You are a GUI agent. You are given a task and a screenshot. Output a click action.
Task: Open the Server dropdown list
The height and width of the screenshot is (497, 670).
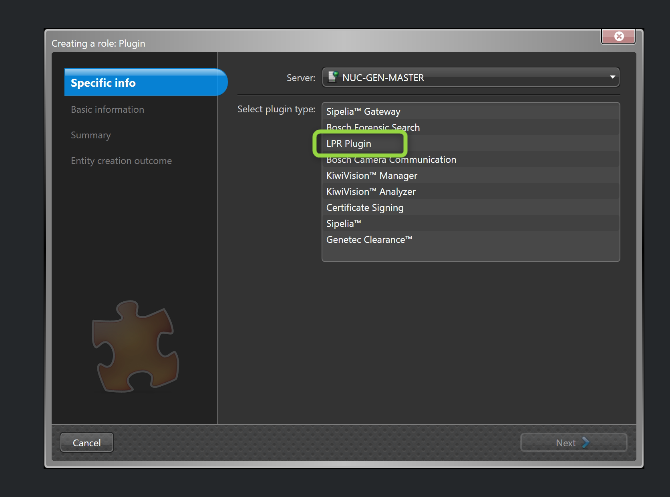pos(470,77)
